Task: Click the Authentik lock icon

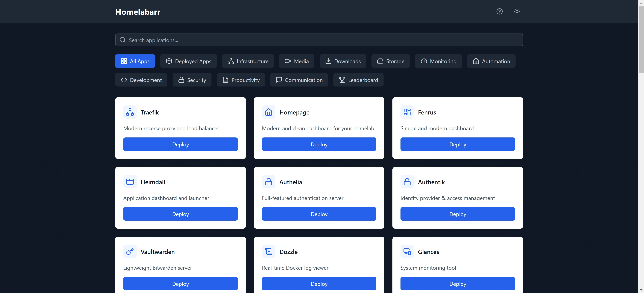Action: pyautogui.click(x=407, y=182)
